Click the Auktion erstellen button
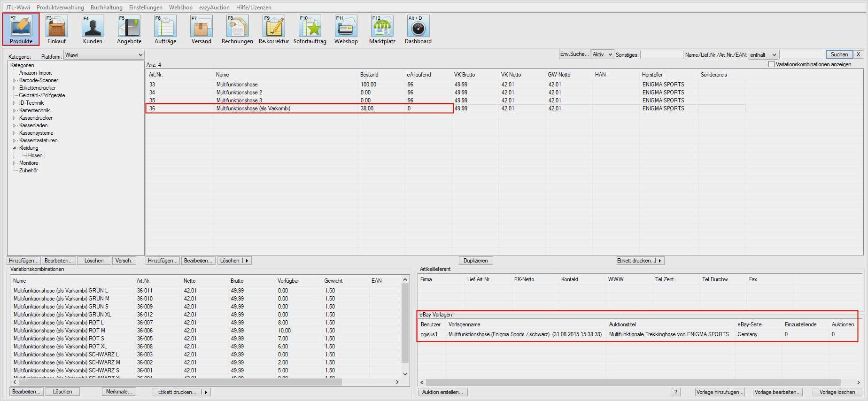The image size is (868, 401). click(x=442, y=392)
